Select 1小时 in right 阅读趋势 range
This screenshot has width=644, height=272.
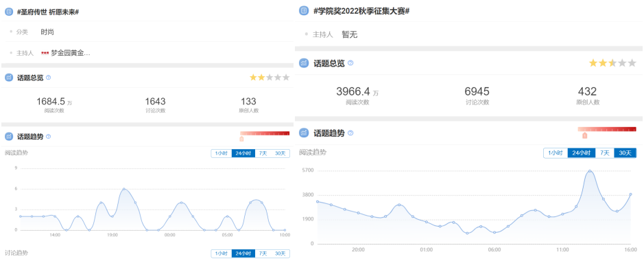[556, 153]
